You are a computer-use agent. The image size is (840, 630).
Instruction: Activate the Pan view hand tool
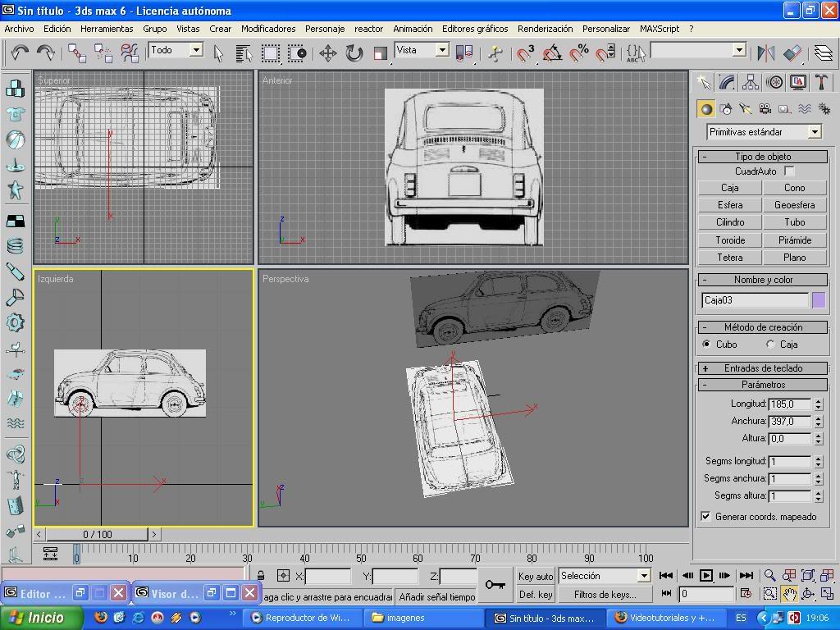789,594
